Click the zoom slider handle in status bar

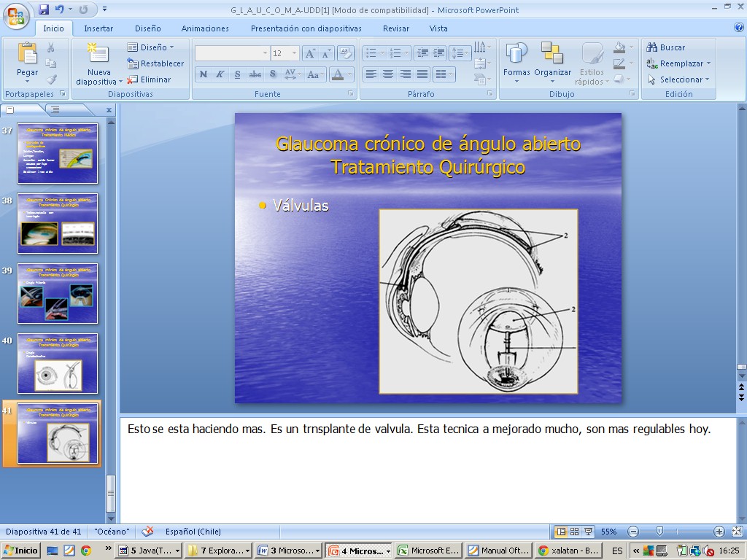(x=659, y=532)
